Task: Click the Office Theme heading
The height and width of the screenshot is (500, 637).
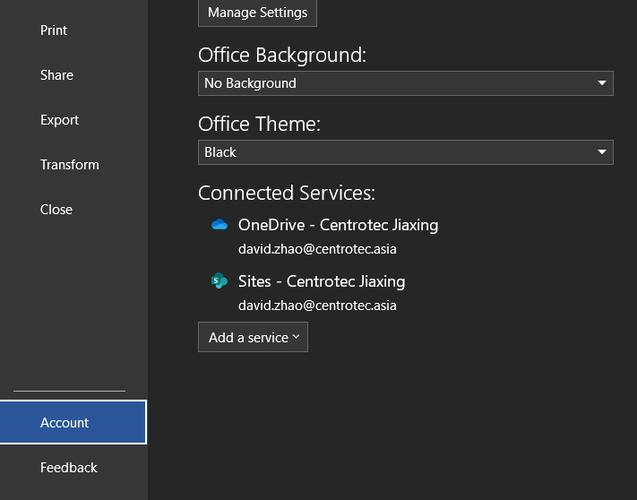Action: tap(259, 124)
